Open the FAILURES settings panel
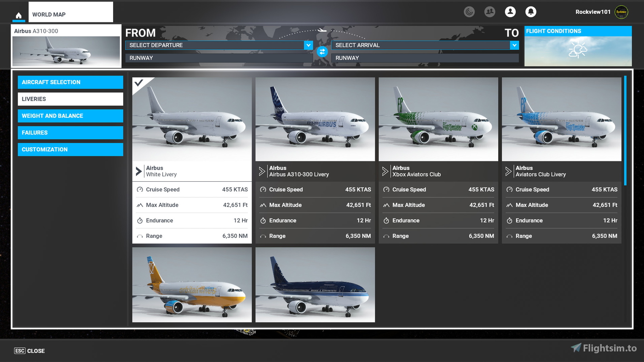Image resolution: width=644 pixels, height=362 pixels. click(x=70, y=132)
